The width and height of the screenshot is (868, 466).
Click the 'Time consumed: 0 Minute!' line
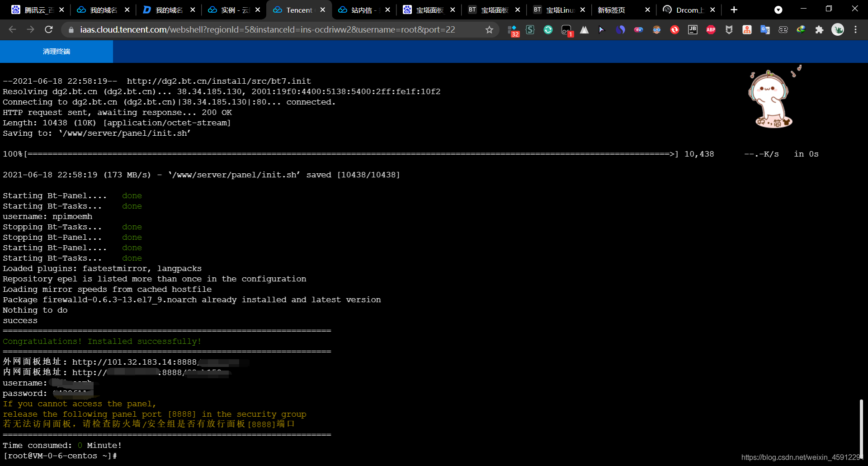click(62, 446)
